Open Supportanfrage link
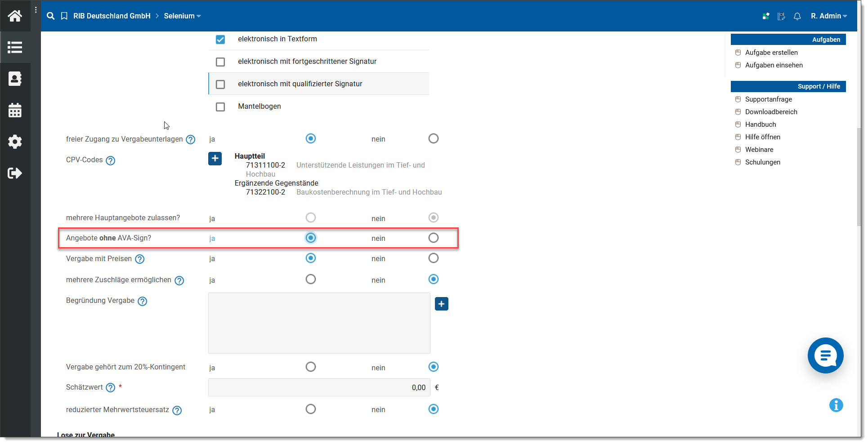Viewport: 868px width, 444px height. tap(769, 99)
